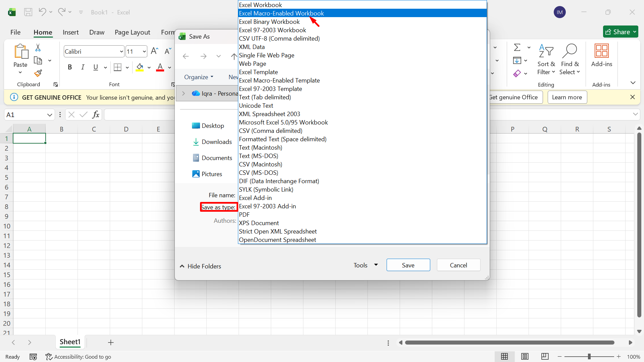Open the font size dropdown

144,51
